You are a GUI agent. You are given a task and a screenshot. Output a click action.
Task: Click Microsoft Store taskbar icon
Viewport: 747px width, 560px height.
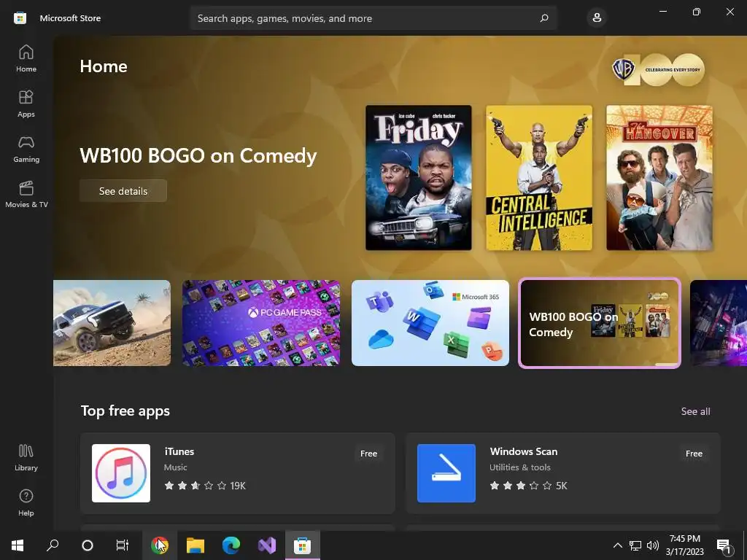[x=303, y=545]
